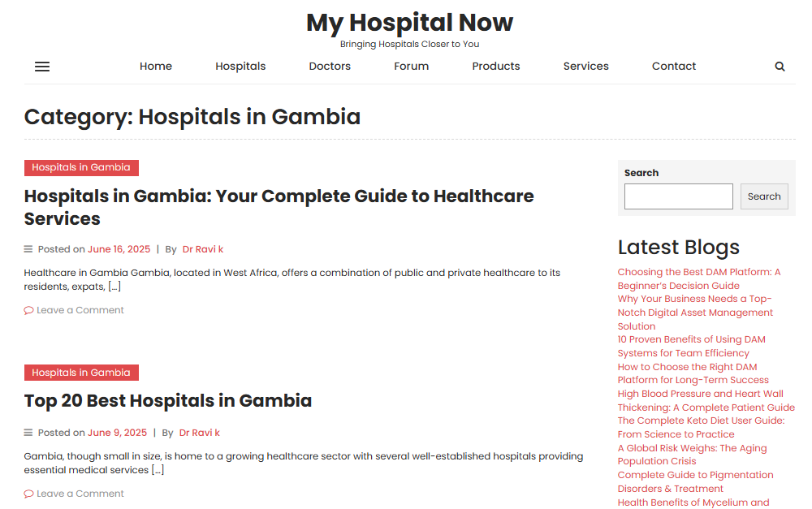812x509 pixels.
Task: Open the Hospitals menu item
Action: pos(240,67)
